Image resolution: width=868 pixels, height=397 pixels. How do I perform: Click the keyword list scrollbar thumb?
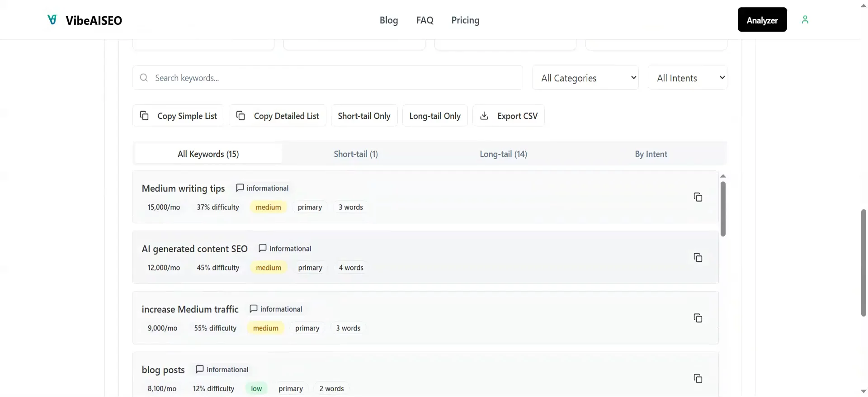[x=723, y=209]
